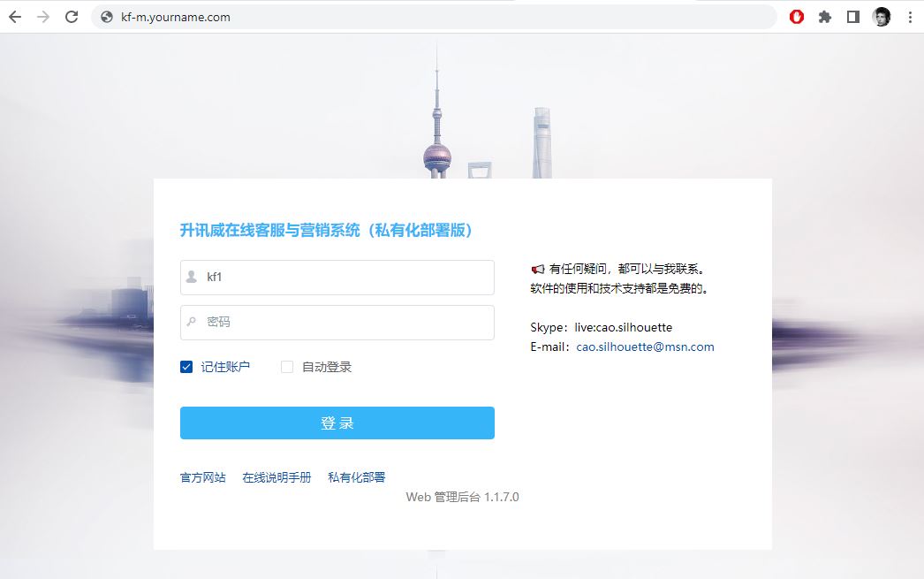Reload the page with the refresh icon
Viewport: 924px width, 579px height.
coord(72,17)
